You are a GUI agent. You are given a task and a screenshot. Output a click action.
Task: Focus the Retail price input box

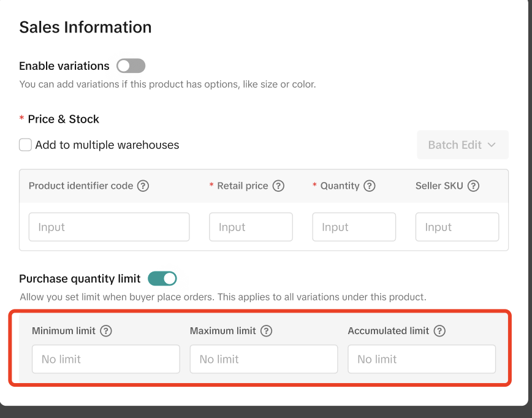pyautogui.click(x=251, y=227)
